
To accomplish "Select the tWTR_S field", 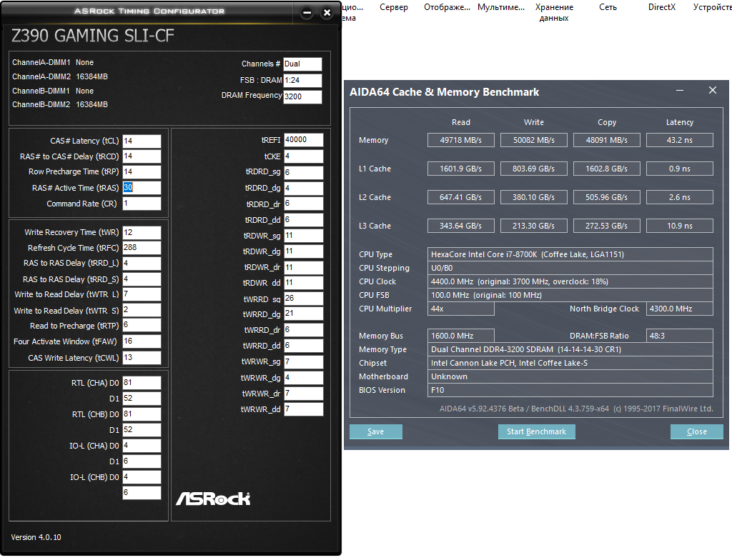I will 142,310.
